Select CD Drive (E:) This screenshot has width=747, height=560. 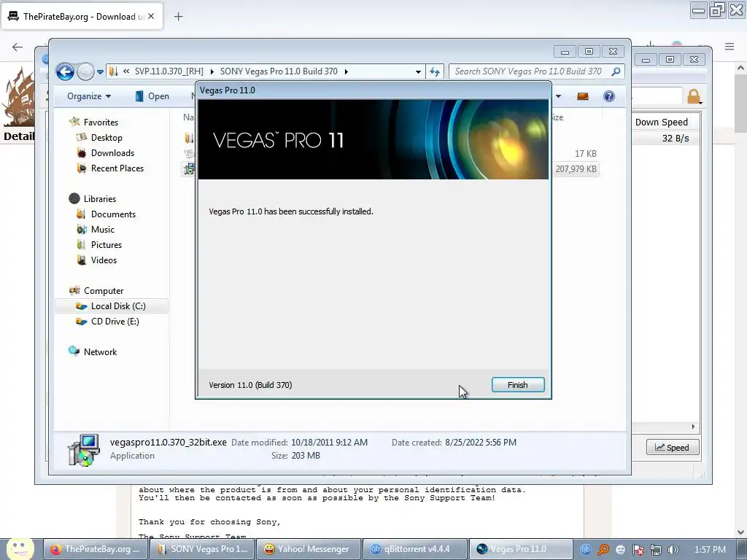[115, 322]
